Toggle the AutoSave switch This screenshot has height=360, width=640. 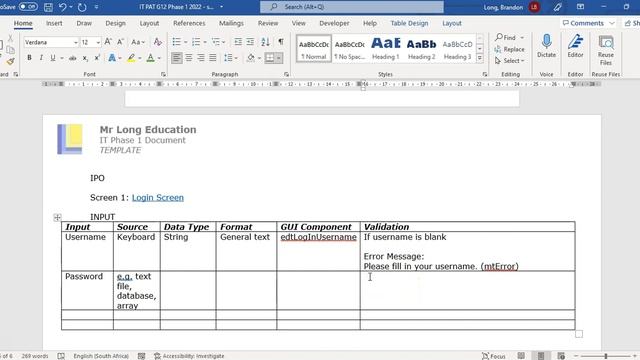point(28,7)
